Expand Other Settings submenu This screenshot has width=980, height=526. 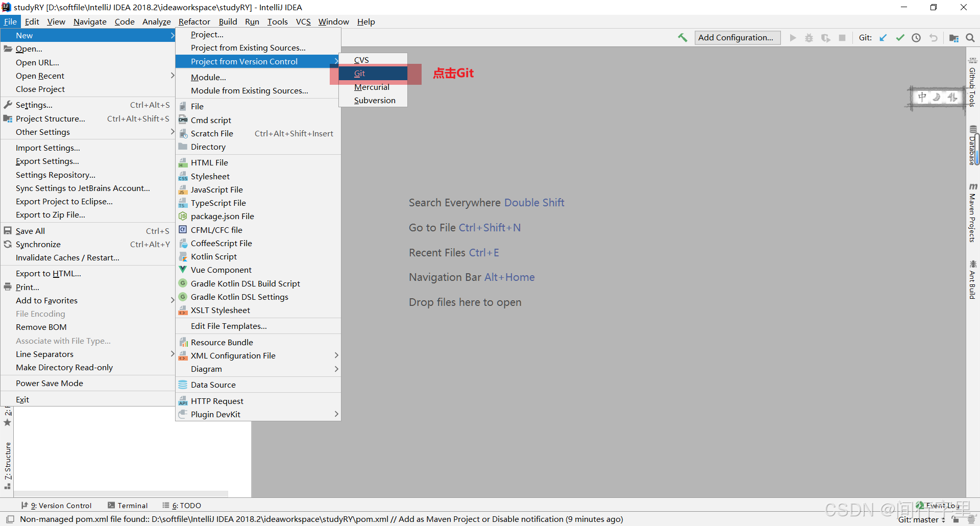coord(88,132)
